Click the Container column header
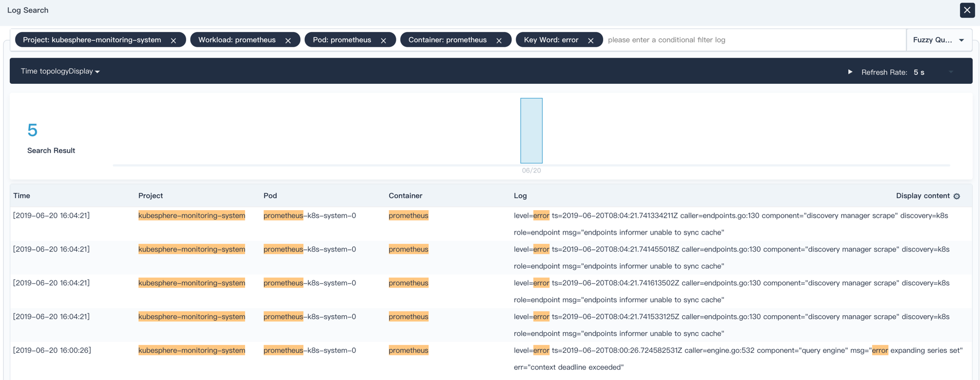The image size is (980, 380). click(x=406, y=195)
